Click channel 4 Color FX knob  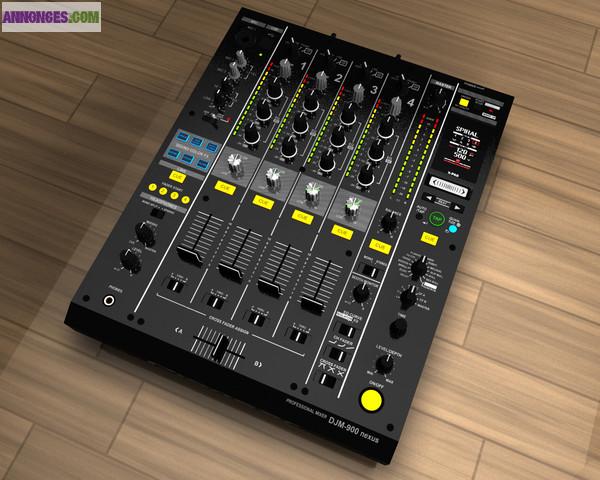click(352, 209)
